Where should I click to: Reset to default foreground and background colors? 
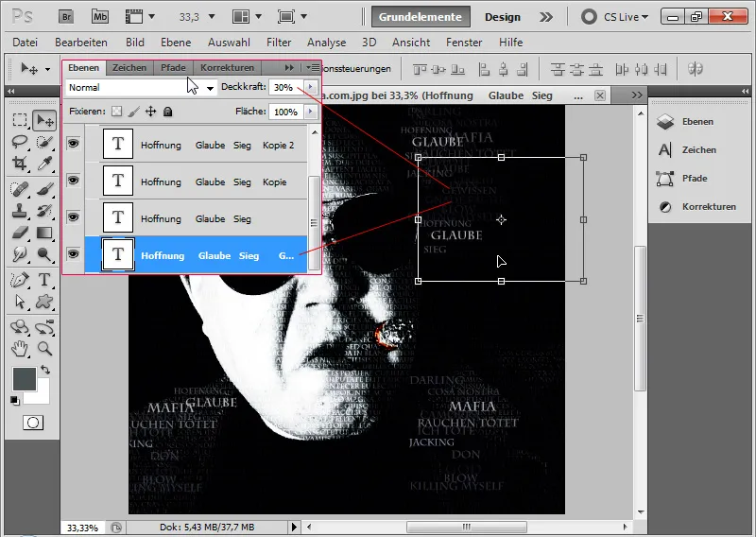coord(15,400)
